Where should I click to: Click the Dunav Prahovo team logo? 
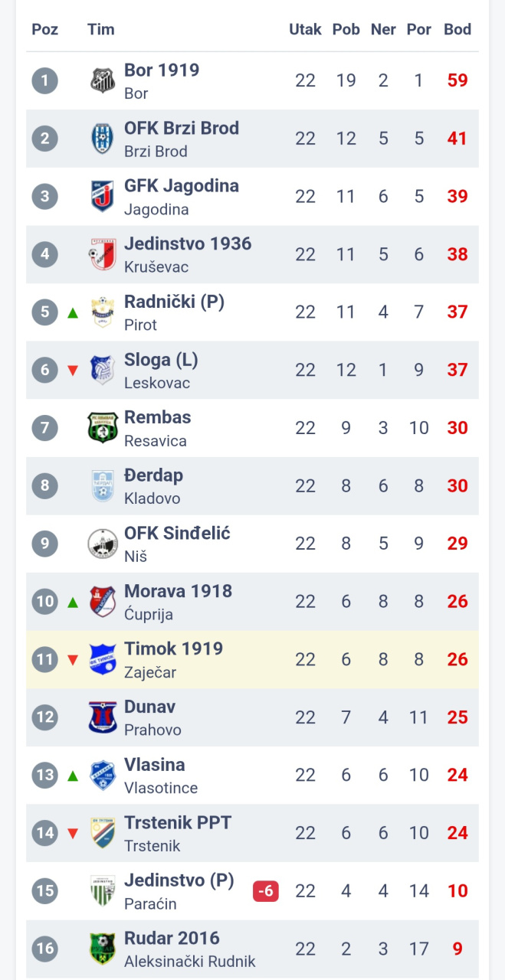pos(102,717)
